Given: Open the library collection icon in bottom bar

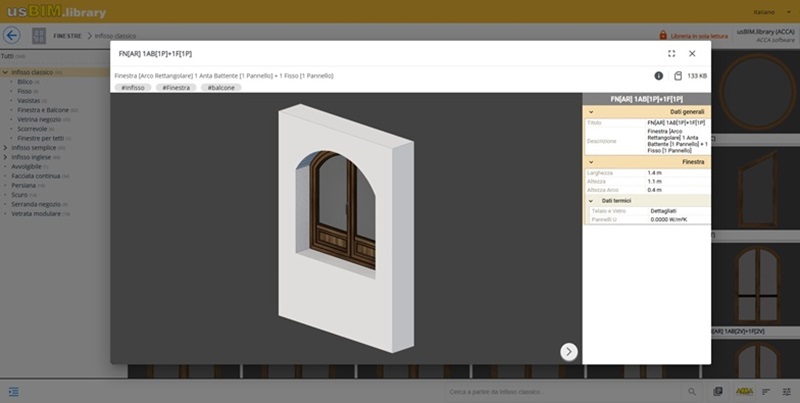Looking at the screenshot, I should click(x=718, y=391).
